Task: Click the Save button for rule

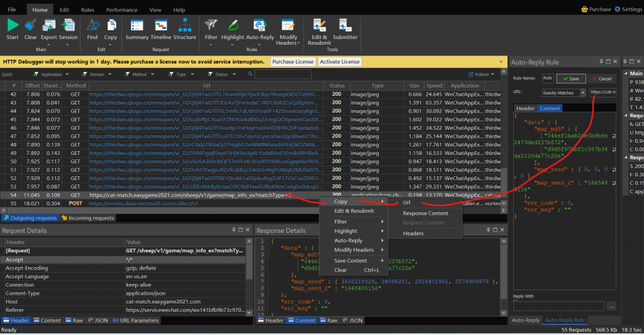Action: pyautogui.click(x=570, y=79)
